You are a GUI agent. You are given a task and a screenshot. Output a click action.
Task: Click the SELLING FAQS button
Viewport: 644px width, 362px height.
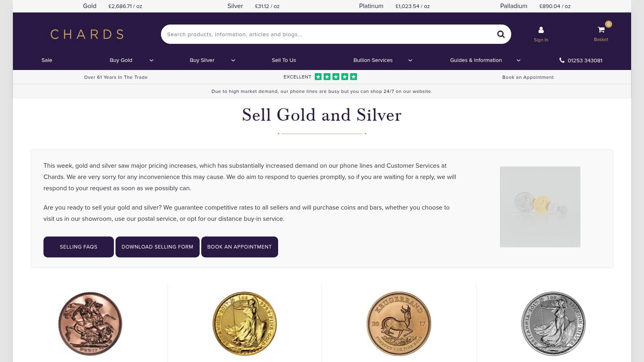point(78,247)
